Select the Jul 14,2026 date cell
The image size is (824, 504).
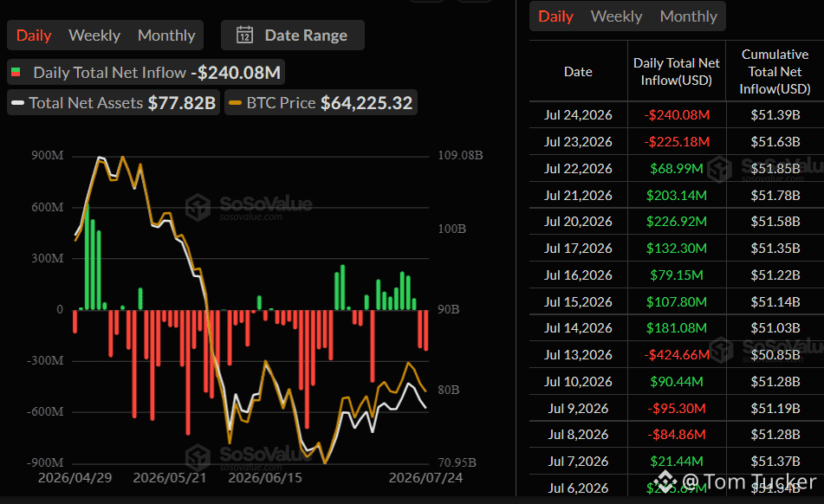pos(578,327)
